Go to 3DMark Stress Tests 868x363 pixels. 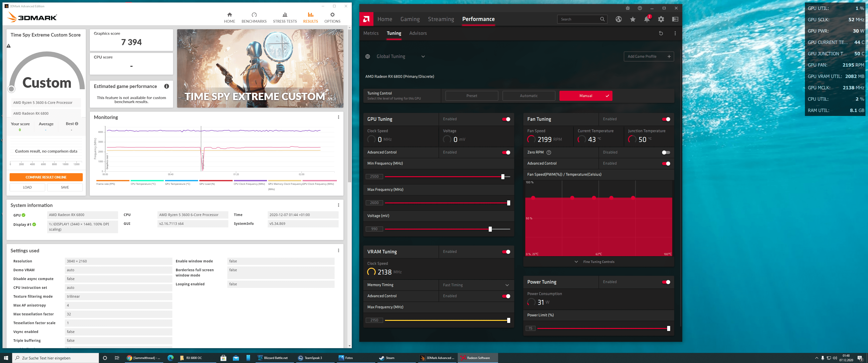coord(285,17)
